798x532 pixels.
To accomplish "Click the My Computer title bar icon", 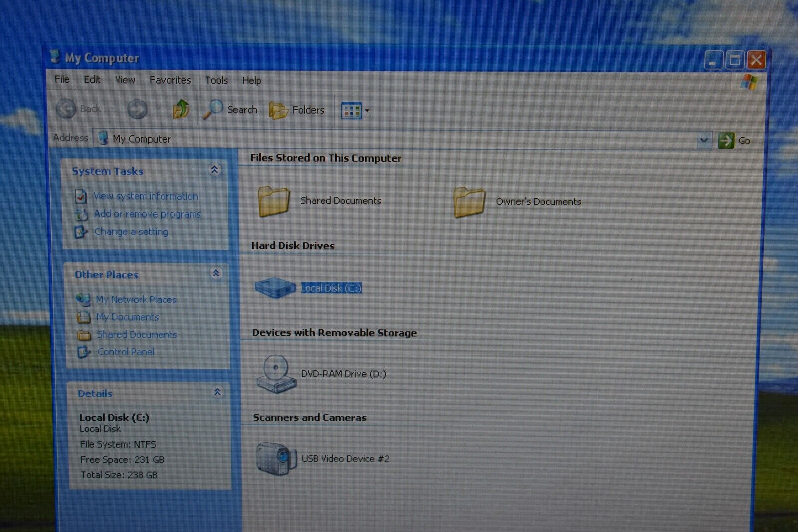I will click(56, 57).
